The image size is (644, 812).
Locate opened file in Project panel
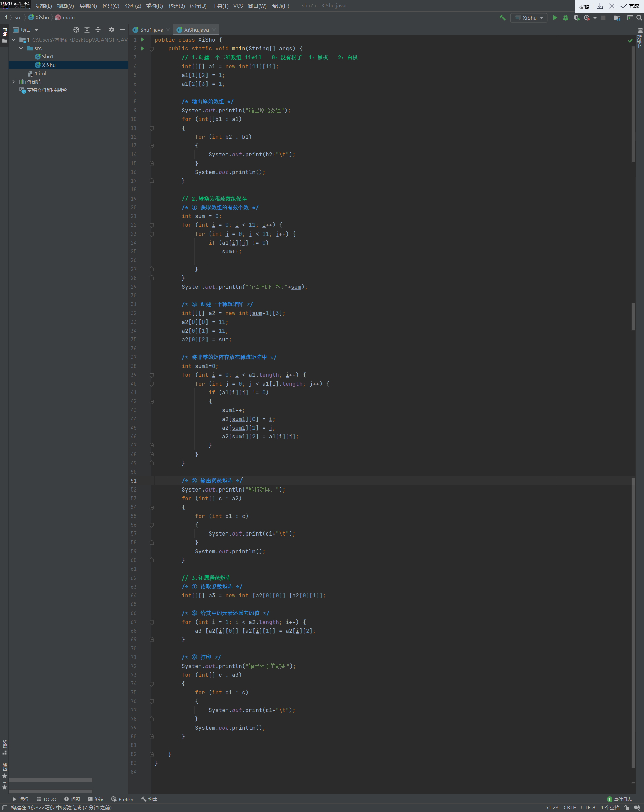click(x=76, y=30)
